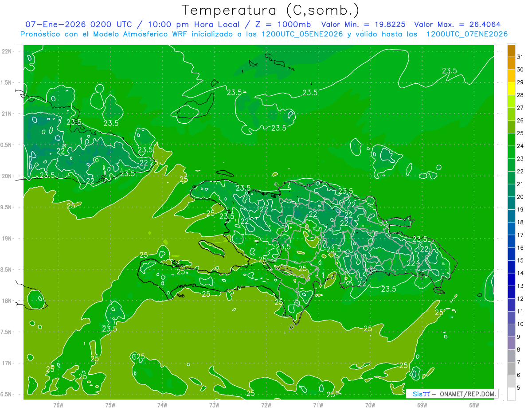Click the legend scale label "17"

pos(520,235)
